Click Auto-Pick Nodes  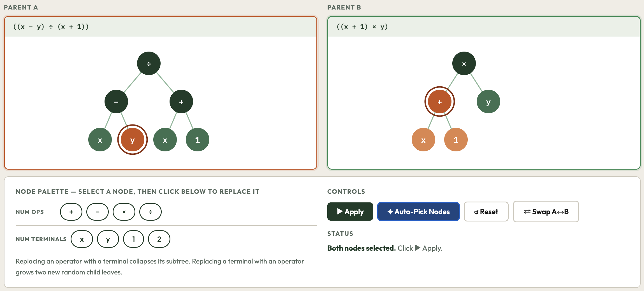pos(418,212)
